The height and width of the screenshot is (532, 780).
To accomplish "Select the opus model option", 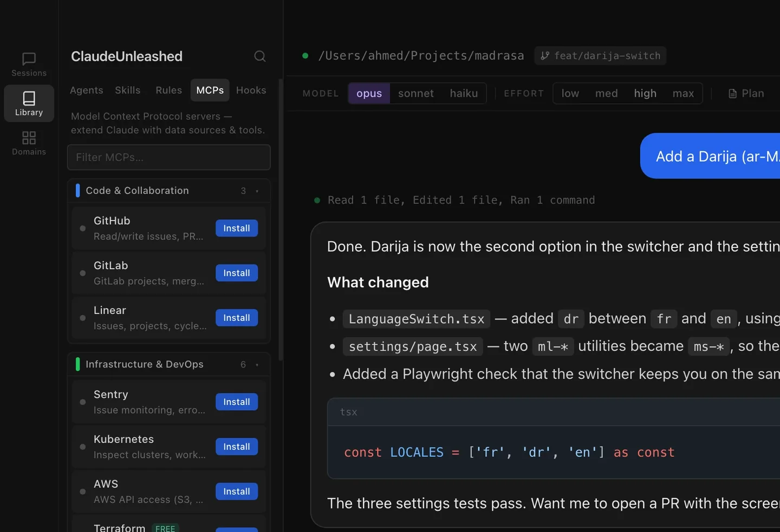I will point(369,93).
